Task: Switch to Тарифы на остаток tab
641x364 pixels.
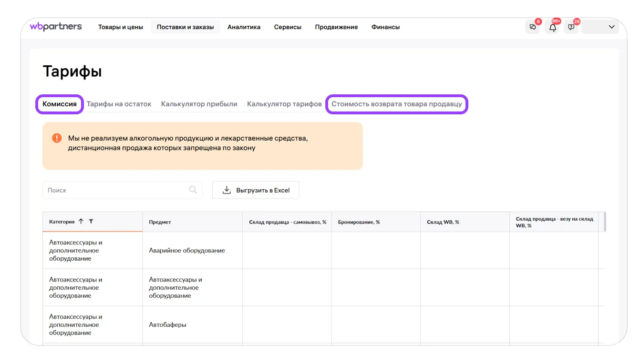Action: click(119, 104)
